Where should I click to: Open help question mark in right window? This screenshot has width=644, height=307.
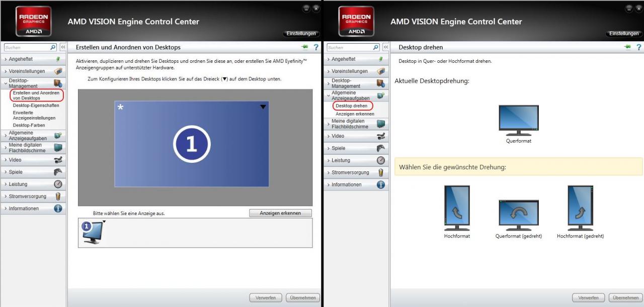(x=639, y=47)
